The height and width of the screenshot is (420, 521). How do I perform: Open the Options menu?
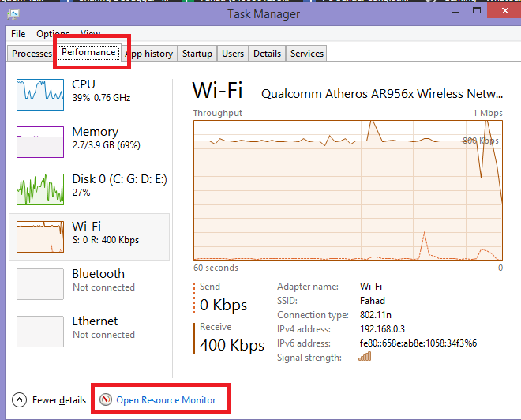(53, 34)
